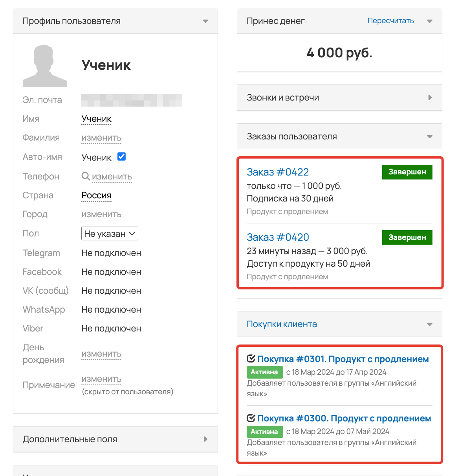Open the Пол dropdown showing Не указан
Image resolution: width=458 pixels, height=476 pixels.
pyautogui.click(x=110, y=234)
